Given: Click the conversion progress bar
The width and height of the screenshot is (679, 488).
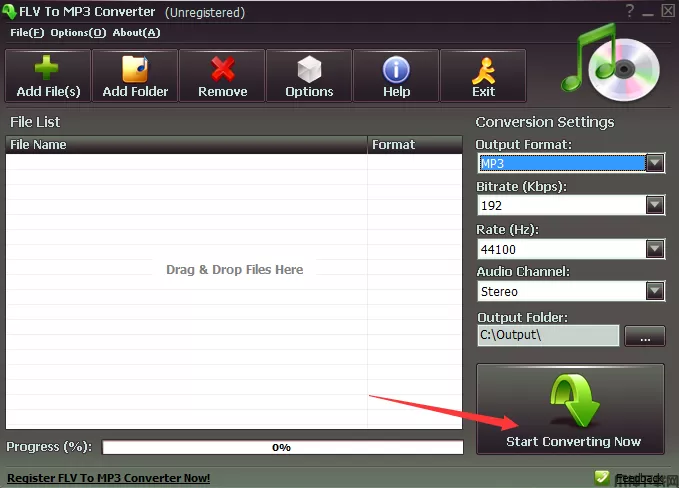Looking at the screenshot, I should tap(282, 447).
